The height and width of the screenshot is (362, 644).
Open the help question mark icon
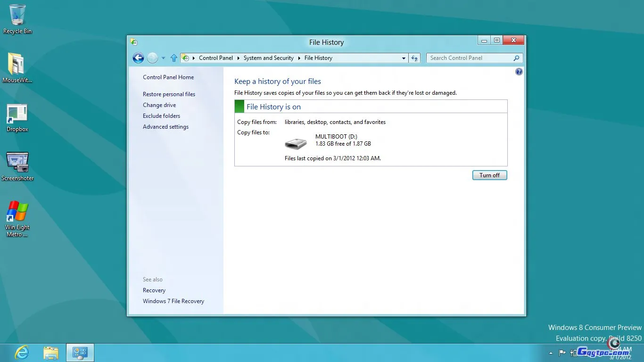(x=519, y=72)
